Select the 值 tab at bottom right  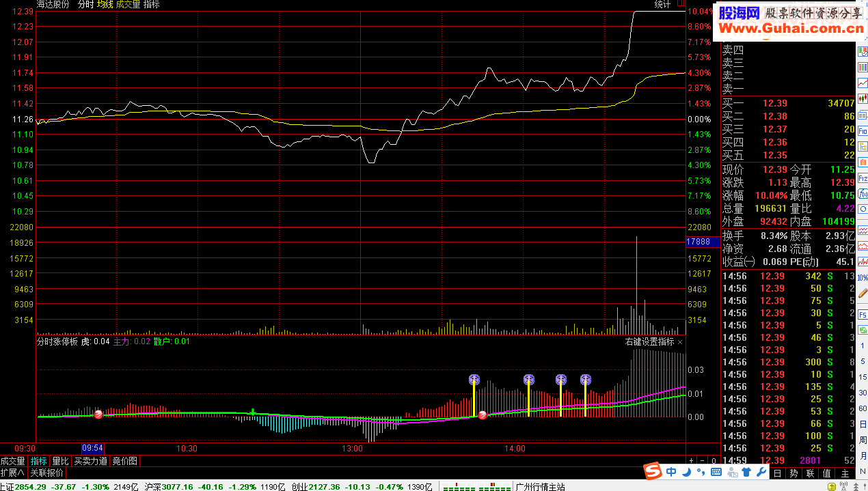point(826,473)
